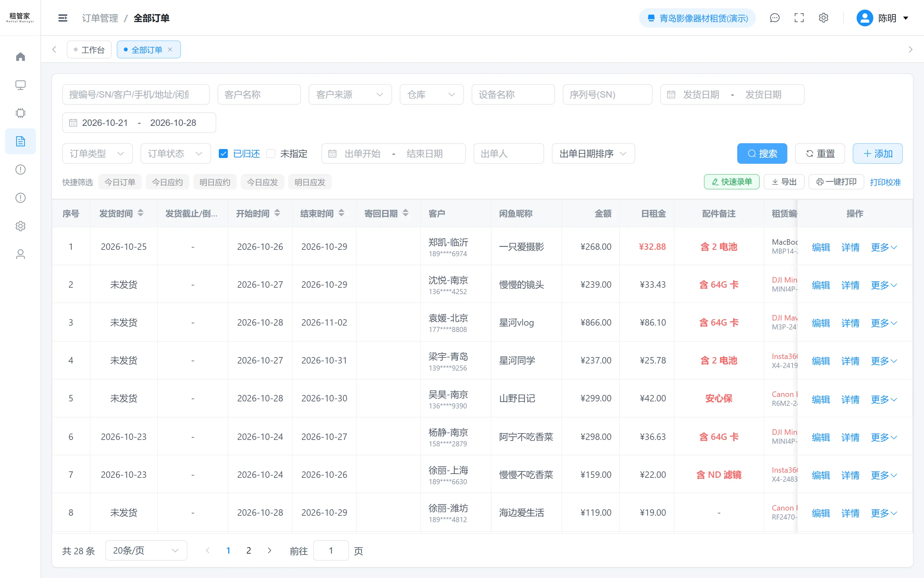Focus the 设备名称 input field

[x=513, y=94]
